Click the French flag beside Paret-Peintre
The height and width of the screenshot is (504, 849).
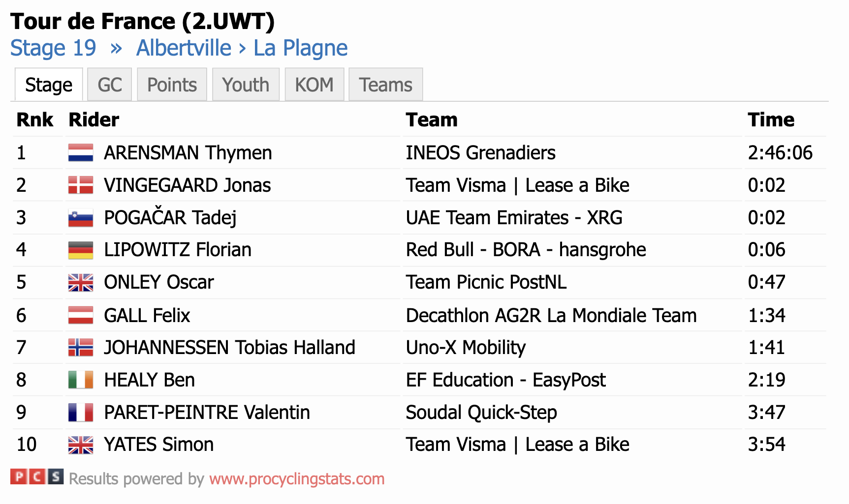[x=81, y=413]
